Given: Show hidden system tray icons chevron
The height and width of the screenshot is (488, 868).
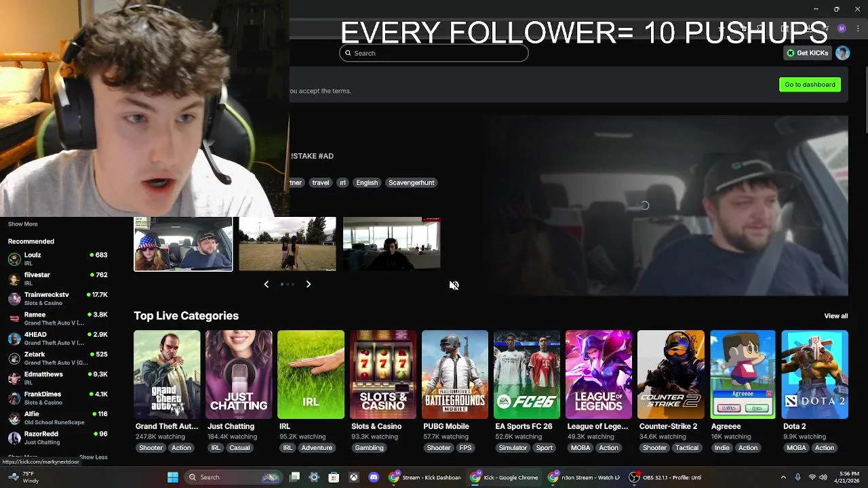Looking at the screenshot, I should (x=783, y=477).
